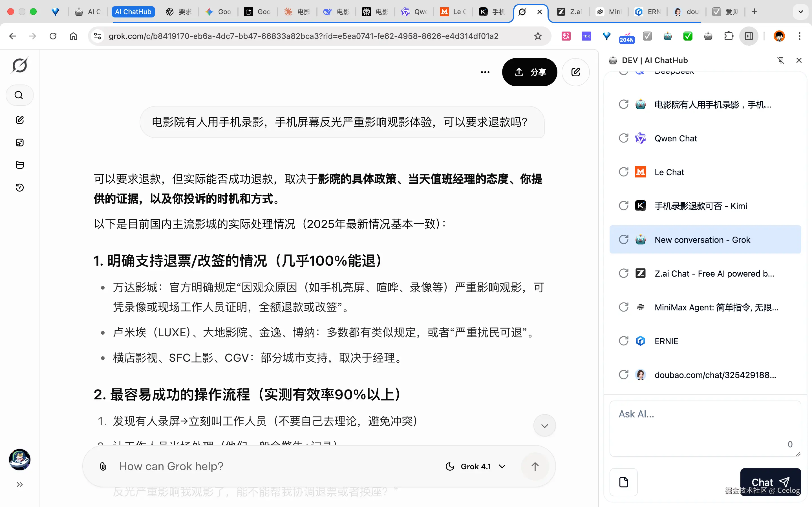Attach a file using the paperclip icon
Image resolution: width=812 pixels, height=507 pixels.
coord(103,466)
